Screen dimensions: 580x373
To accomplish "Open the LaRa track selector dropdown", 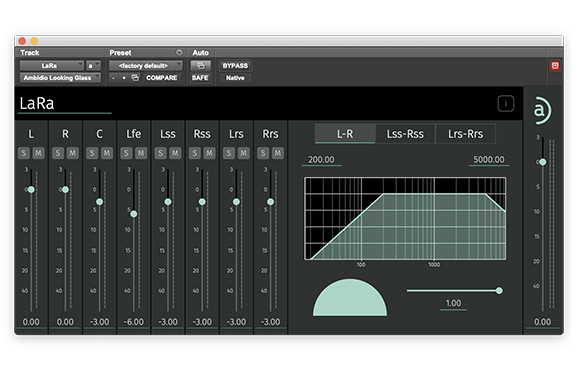I will pos(52,65).
